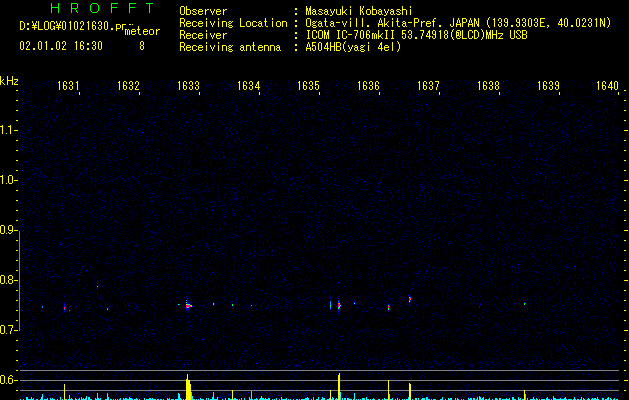This screenshot has height=400, width=629.
Task: Click the HROFFT title text
Action: pos(102,8)
